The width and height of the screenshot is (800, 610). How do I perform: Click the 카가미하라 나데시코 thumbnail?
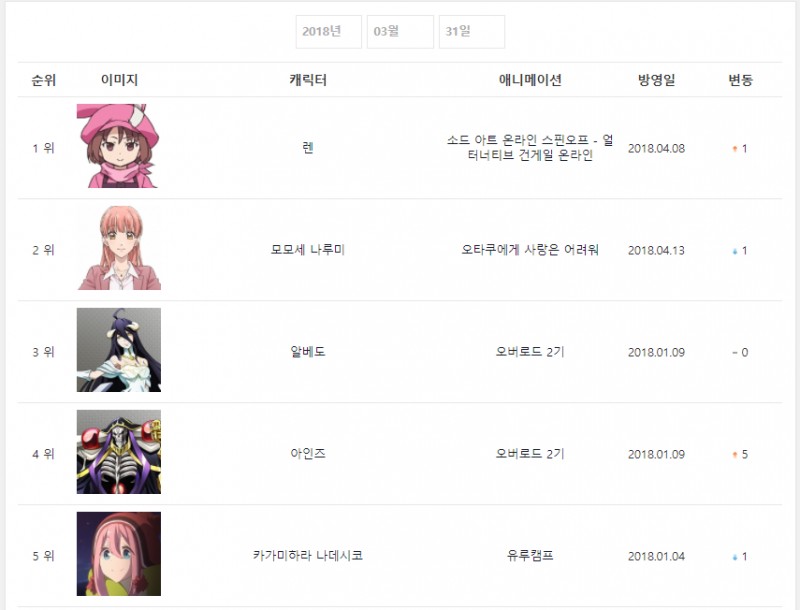pyautogui.click(x=118, y=554)
